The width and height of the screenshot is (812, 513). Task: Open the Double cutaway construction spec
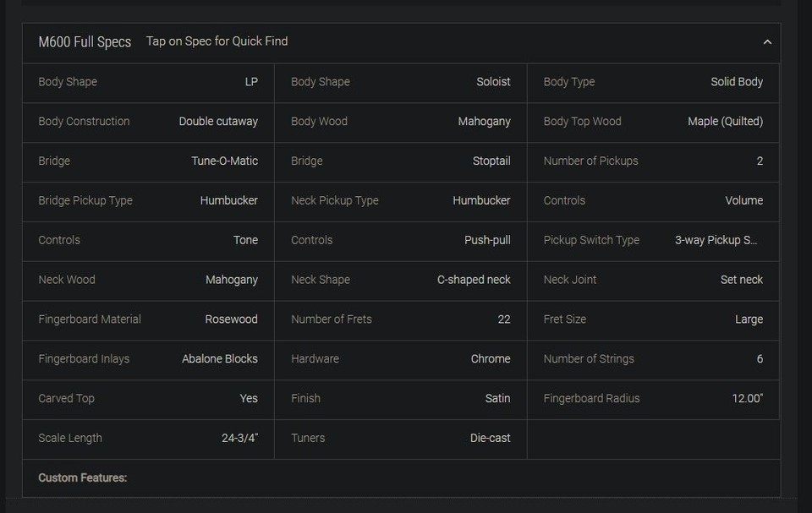click(x=148, y=122)
